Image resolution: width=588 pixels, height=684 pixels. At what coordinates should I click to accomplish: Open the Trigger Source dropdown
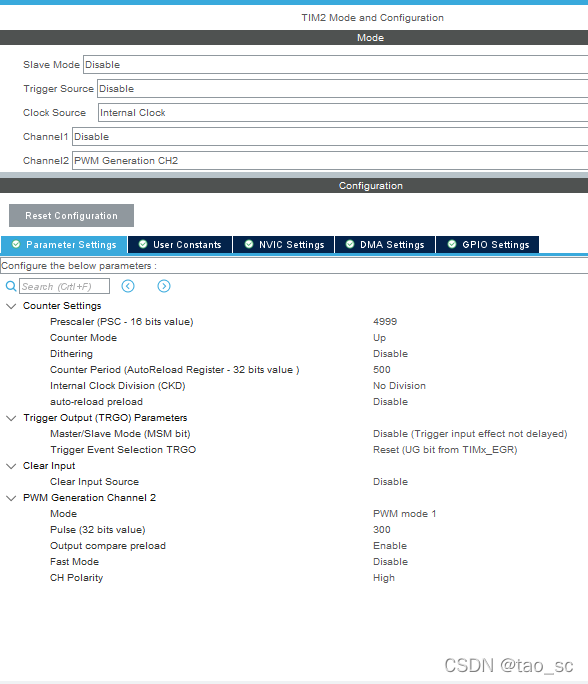tap(342, 89)
